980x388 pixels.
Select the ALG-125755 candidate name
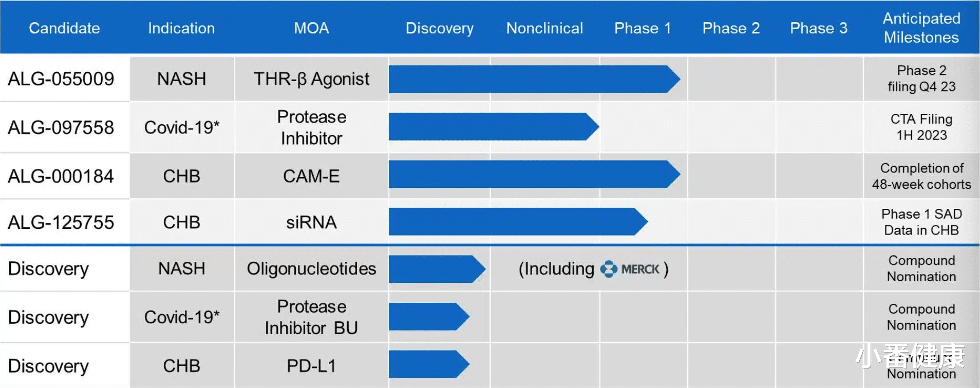point(61,222)
